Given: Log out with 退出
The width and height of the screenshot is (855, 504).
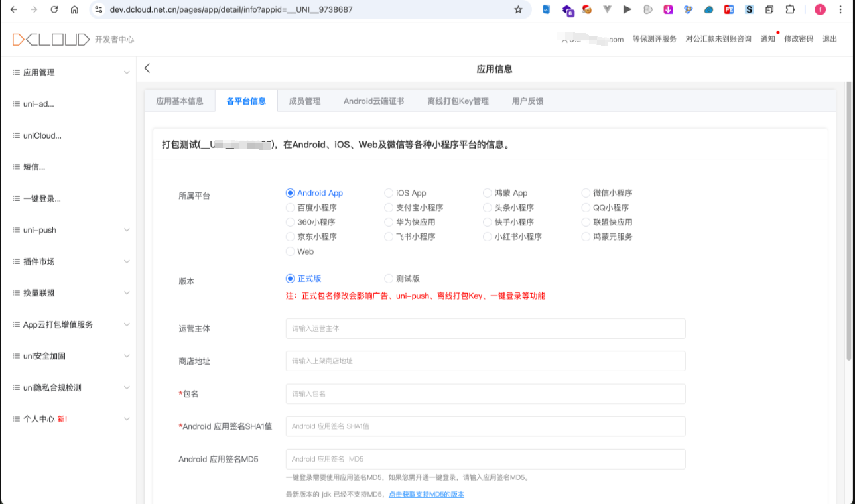Looking at the screenshot, I should click(x=830, y=39).
